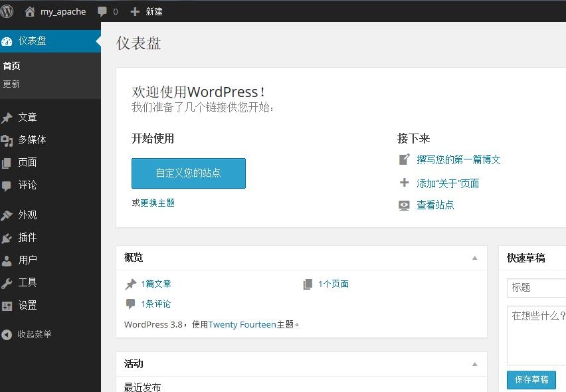Image resolution: width=566 pixels, height=392 pixels.
Task: Click the 收起菜单 collapse menu text
Action: click(x=35, y=334)
